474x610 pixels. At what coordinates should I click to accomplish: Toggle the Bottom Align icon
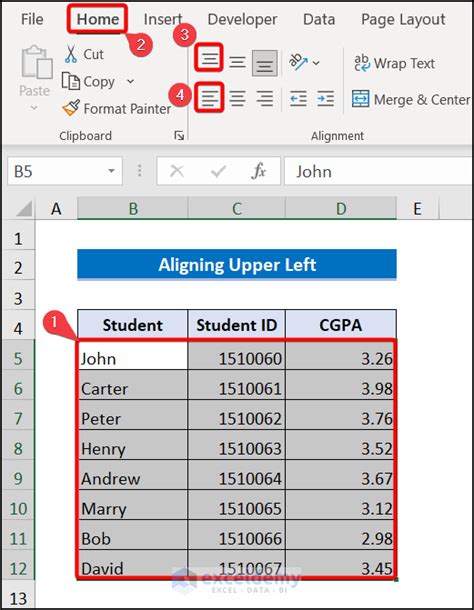(x=265, y=63)
